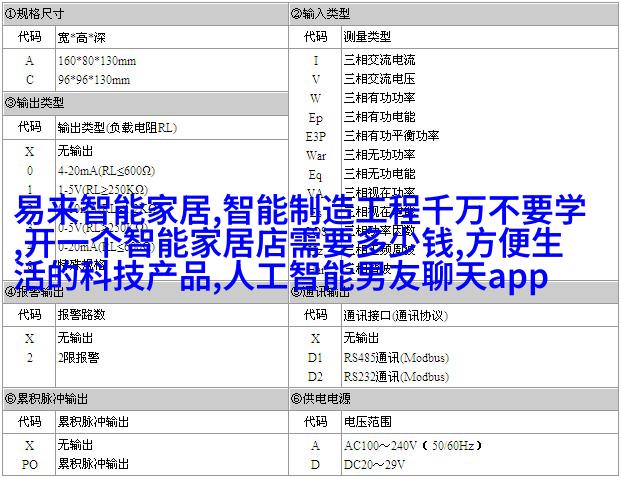Select code 0 beside 4-20mA(RL≤600Ω)
This screenshot has height=478, width=621.
(x=30, y=171)
